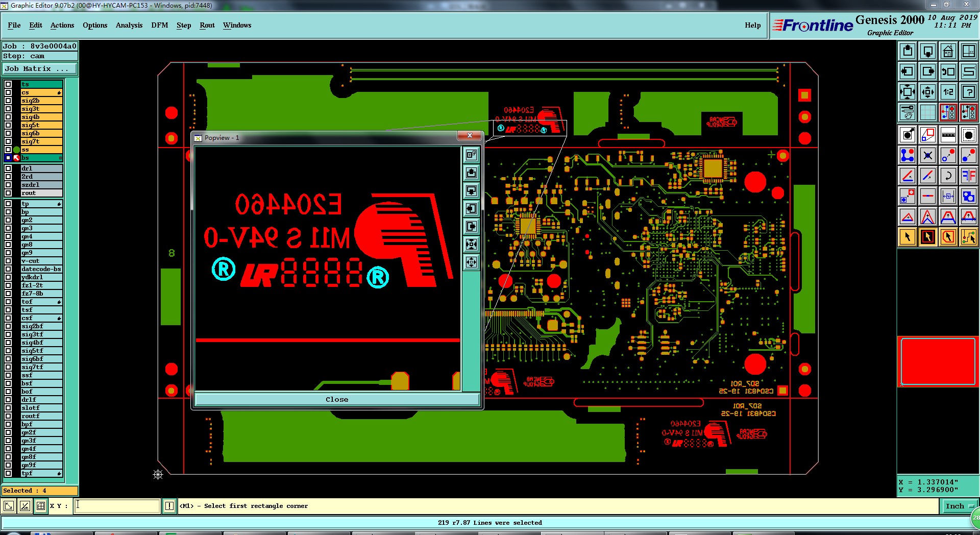Click the zoom in shrink icon

[928, 92]
